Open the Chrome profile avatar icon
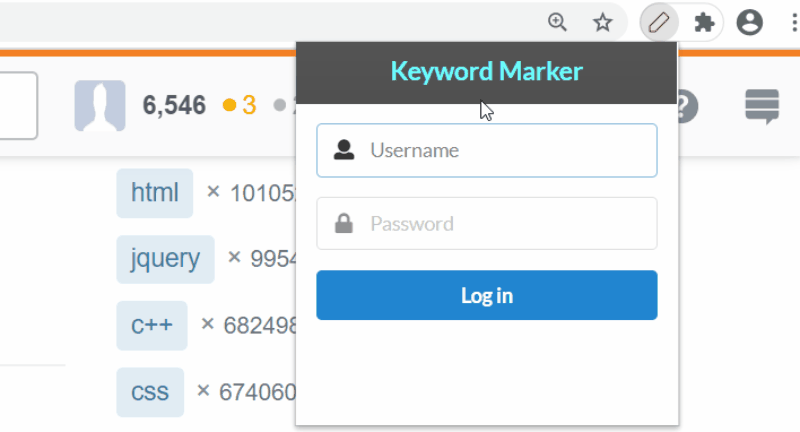800x432 pixels. coord(749,22)
